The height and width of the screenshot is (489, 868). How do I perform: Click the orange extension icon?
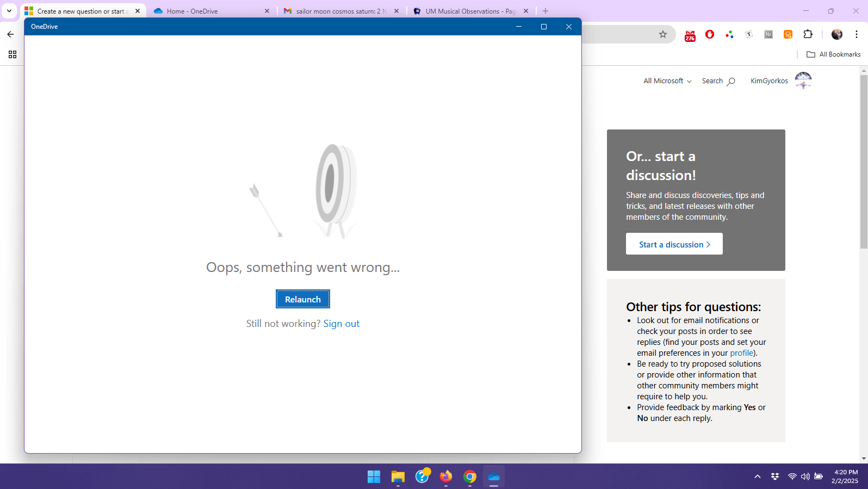788,34
